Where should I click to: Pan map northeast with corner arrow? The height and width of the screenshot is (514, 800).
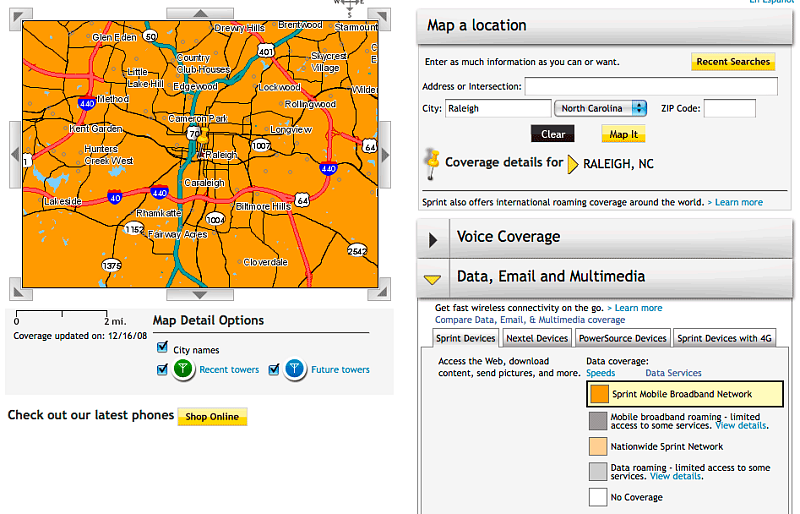[379, 18]
